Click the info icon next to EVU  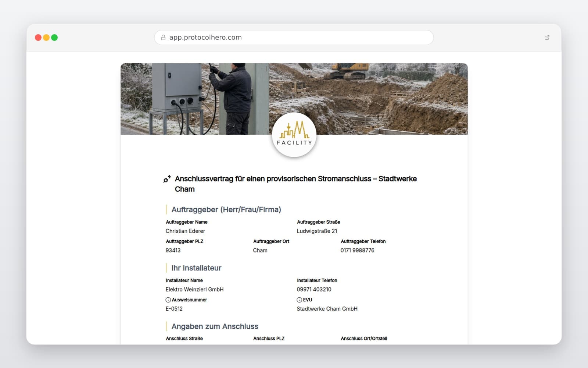click(299, 300)
